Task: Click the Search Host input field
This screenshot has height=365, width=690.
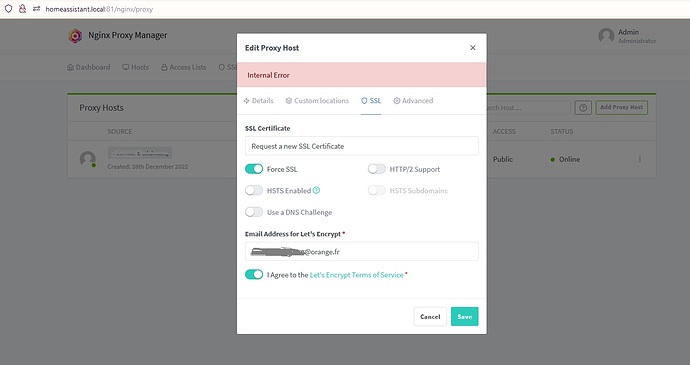Action: pyautogui.click(x=528, y=107)
